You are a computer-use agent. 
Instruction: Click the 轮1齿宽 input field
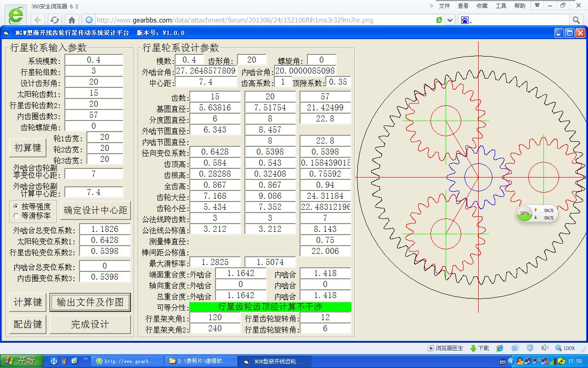[x=105, y=137]
